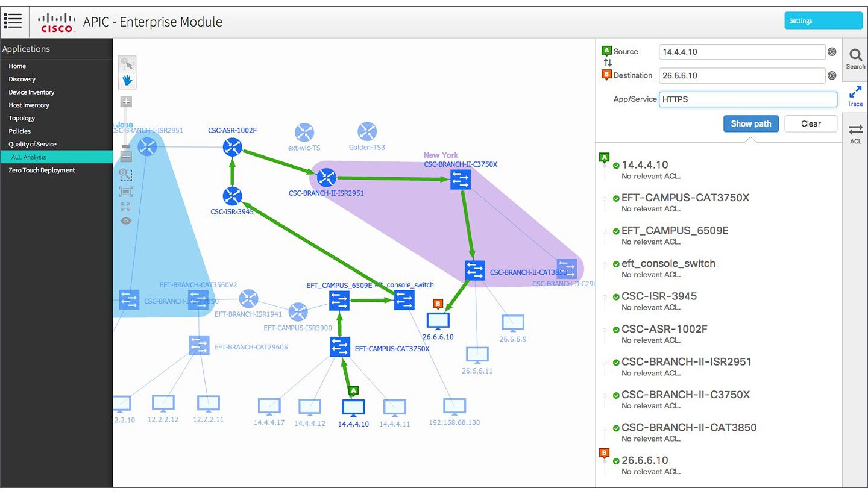Swap source and destination arrows icon
Viewport: 868px width, 494px height.
[x=608, y=63]
